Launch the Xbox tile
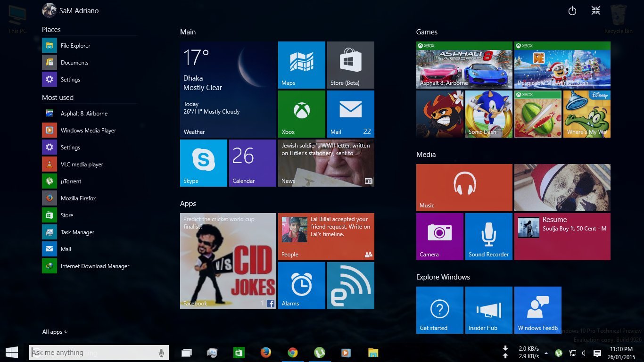This screenshot has height=362, width=644. pos(302,114)
